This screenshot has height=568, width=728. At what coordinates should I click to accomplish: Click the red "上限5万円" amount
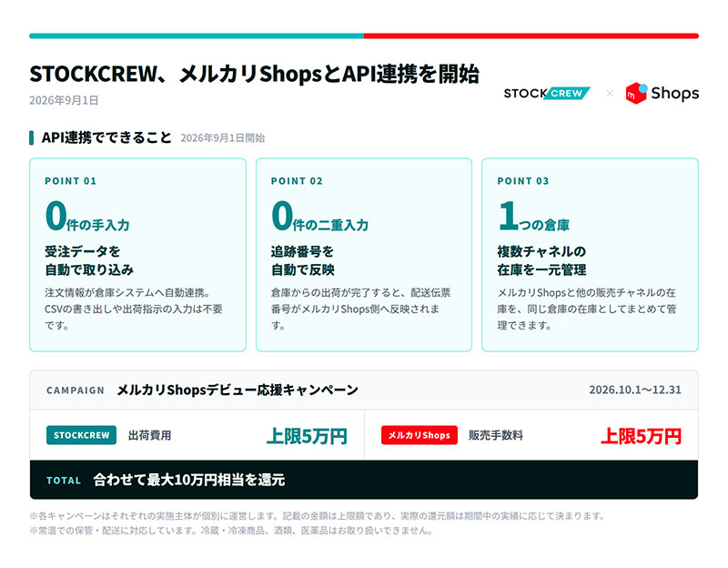pos(642,436)
